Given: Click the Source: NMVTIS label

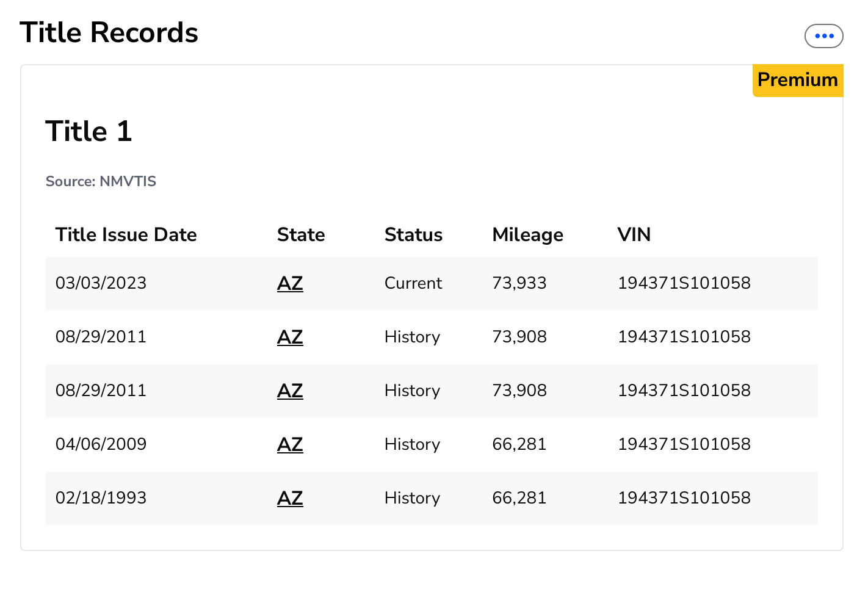Looking at the screenshot, I should click(x=101, y=181).
